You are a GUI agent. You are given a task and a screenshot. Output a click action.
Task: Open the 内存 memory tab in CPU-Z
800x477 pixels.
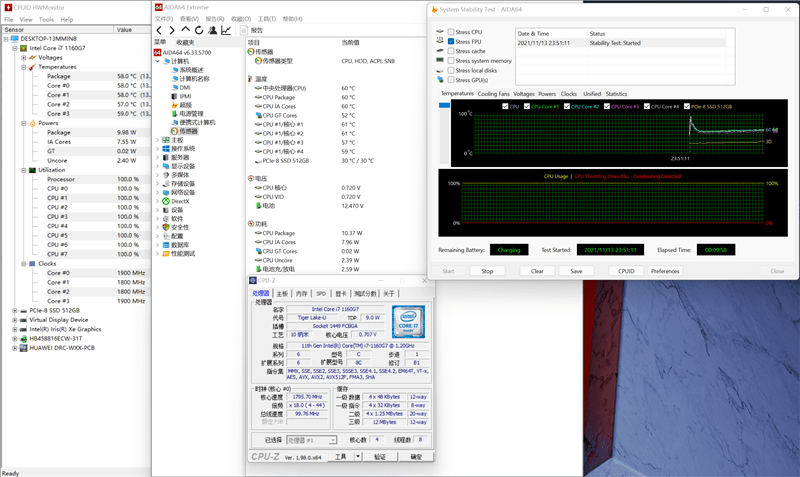[301, 293]
